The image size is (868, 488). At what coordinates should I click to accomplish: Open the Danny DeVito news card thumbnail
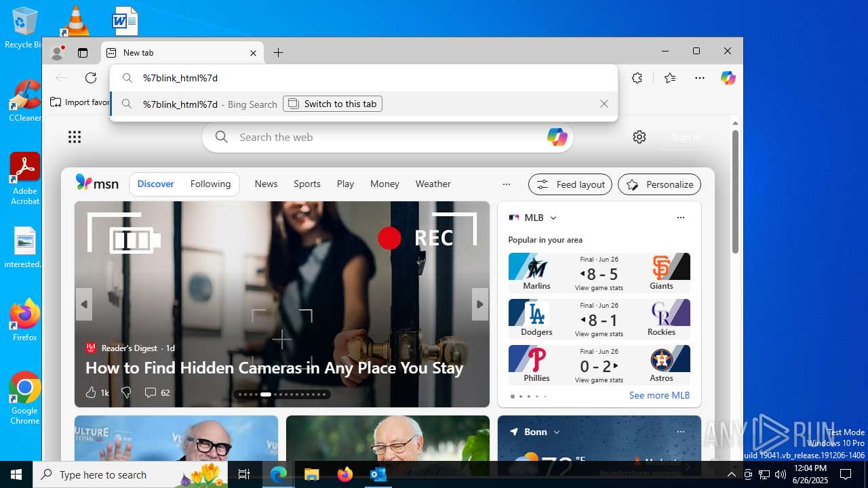coord(176,439)
